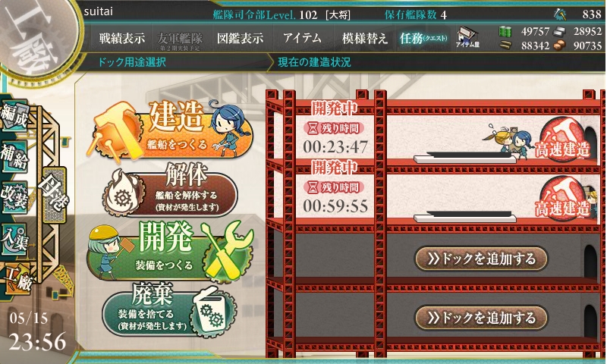
Task: Choose 建造 build ships option
Action: 170,130
